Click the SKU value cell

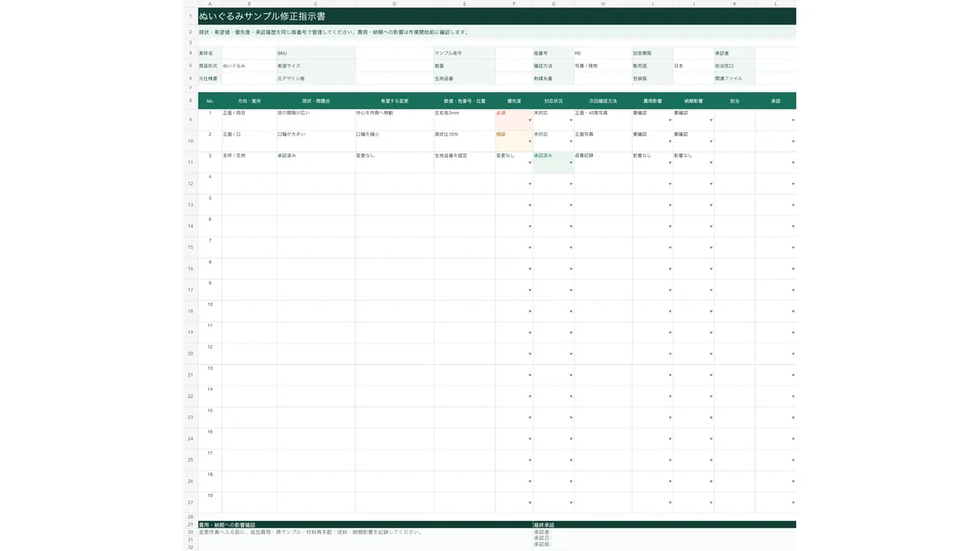(x=394, y=53)
